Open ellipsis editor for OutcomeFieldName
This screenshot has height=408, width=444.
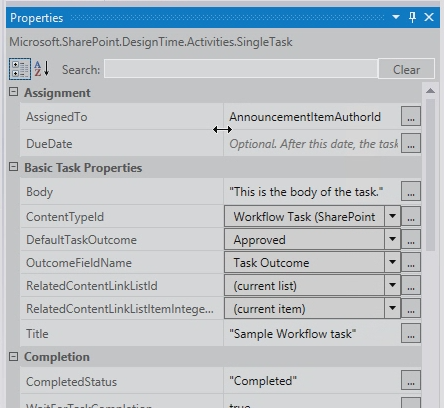411,262
